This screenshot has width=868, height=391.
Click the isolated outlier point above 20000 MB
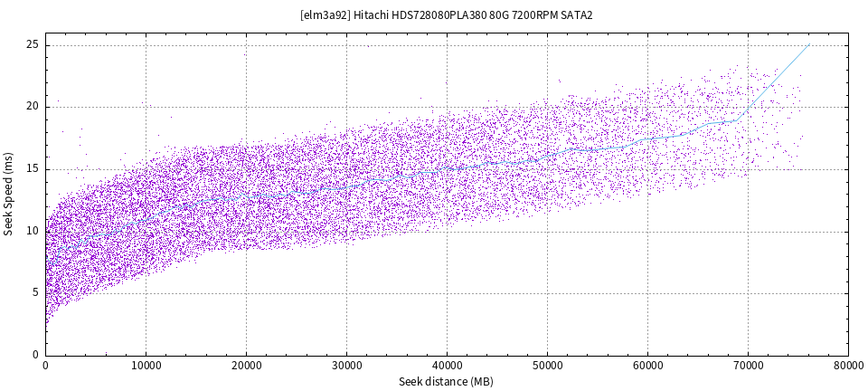pos(244,55)
